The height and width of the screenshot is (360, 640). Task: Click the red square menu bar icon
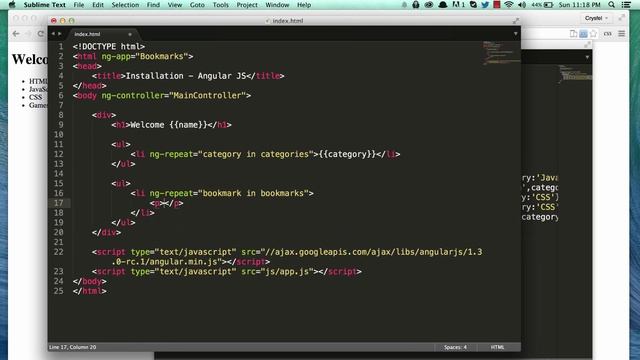pyautogui.click(x=497, y=5)
